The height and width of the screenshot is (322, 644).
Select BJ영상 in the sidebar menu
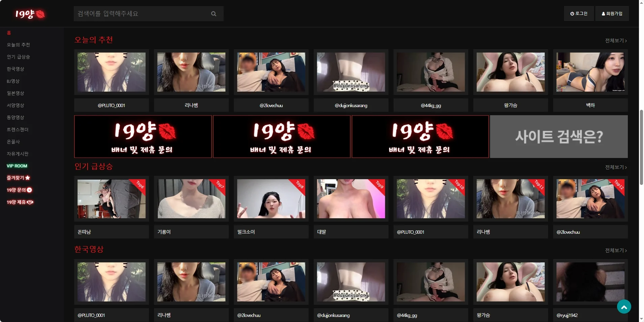13,81
